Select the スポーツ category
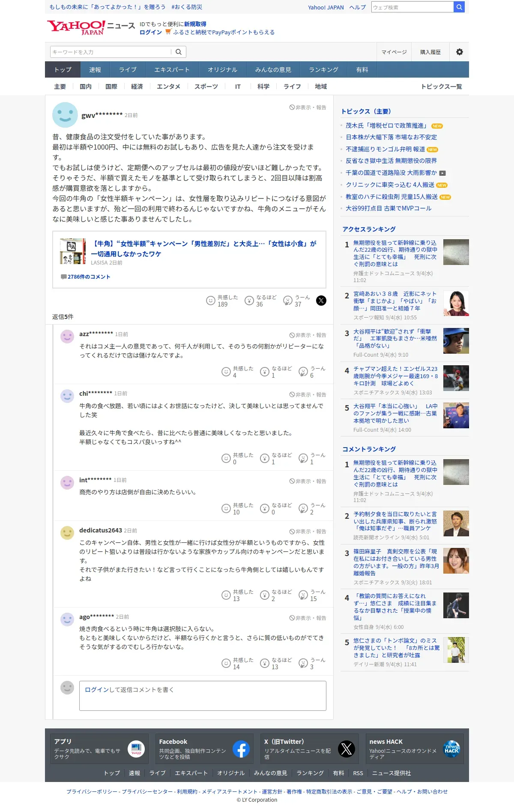 pyautogui.click(x=206, y=87)
